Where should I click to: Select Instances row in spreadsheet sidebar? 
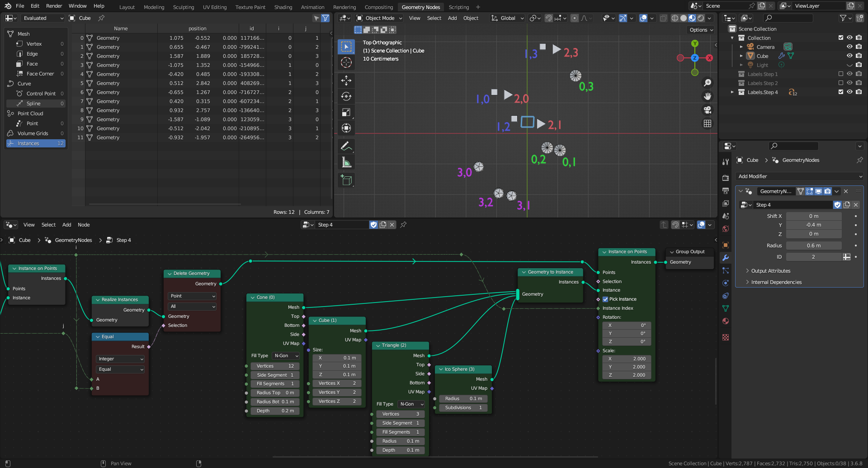[x=36, y=143]
